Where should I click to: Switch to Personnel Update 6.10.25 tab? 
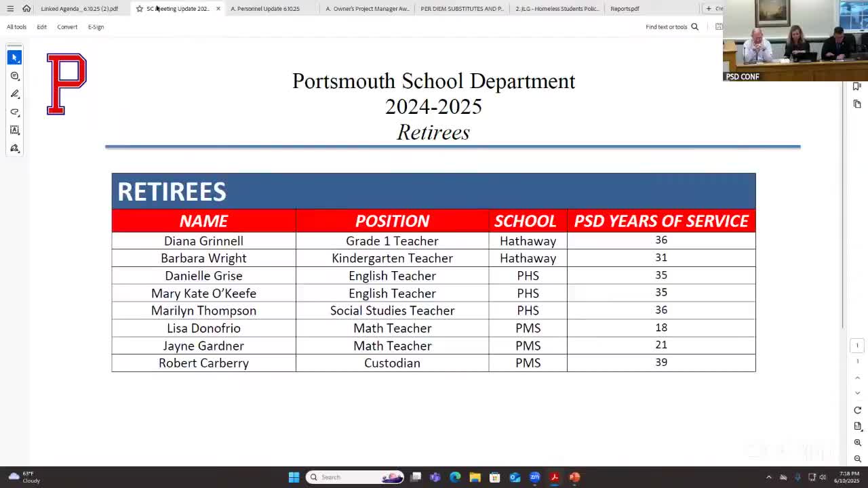(265, 9)
